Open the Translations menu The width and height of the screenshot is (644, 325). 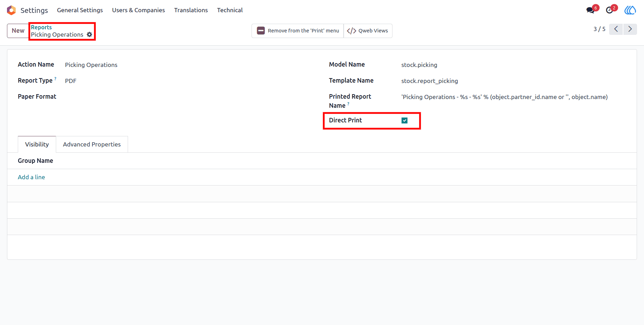click(191, 10)
